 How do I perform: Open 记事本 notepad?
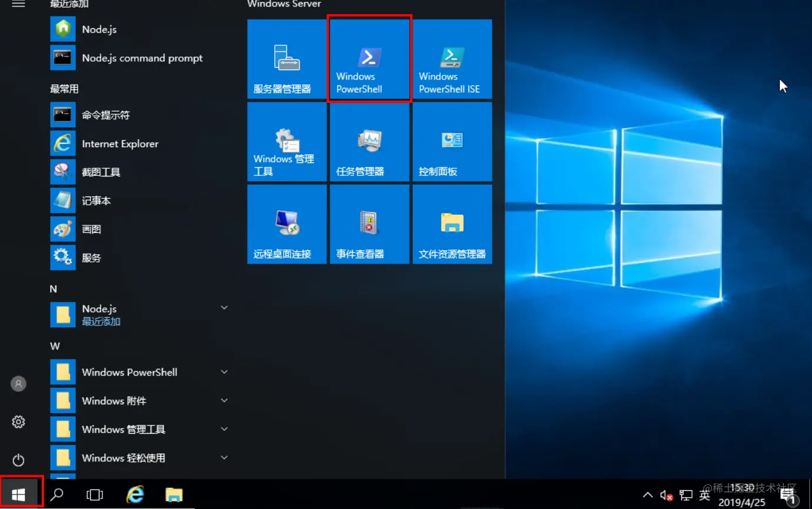tap(139, 201)
